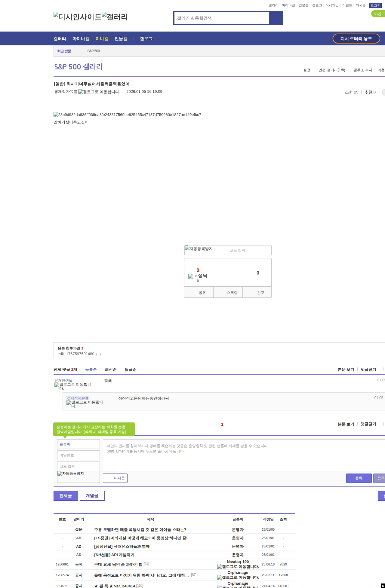Focus the comment text area

click(x=244, y=455)
